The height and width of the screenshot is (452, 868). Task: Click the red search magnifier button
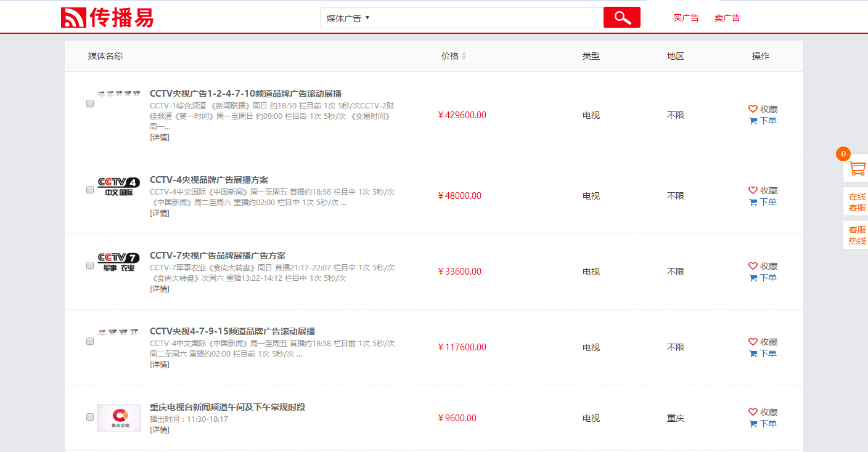[621, 18]
